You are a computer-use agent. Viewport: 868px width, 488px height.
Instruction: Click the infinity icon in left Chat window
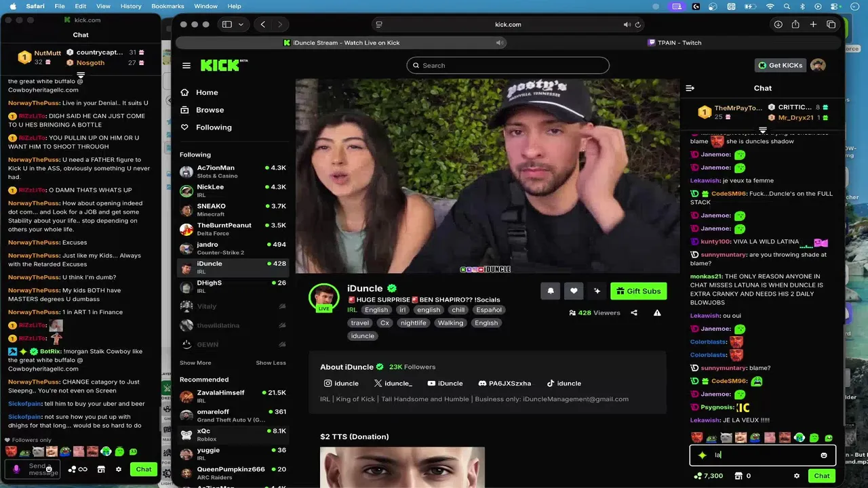coord(83,469)
